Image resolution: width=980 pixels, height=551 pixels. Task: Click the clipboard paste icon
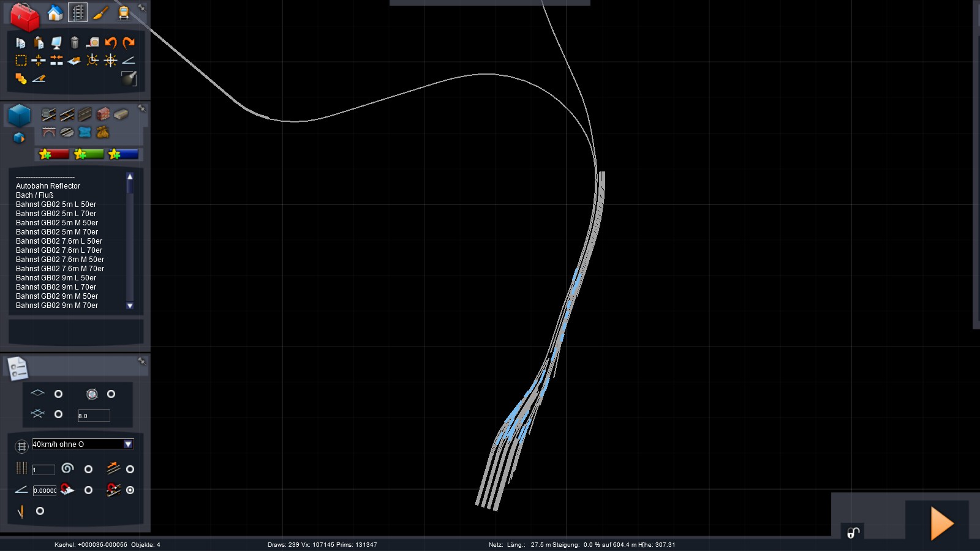pyautogui.click(x=39, y=43)
